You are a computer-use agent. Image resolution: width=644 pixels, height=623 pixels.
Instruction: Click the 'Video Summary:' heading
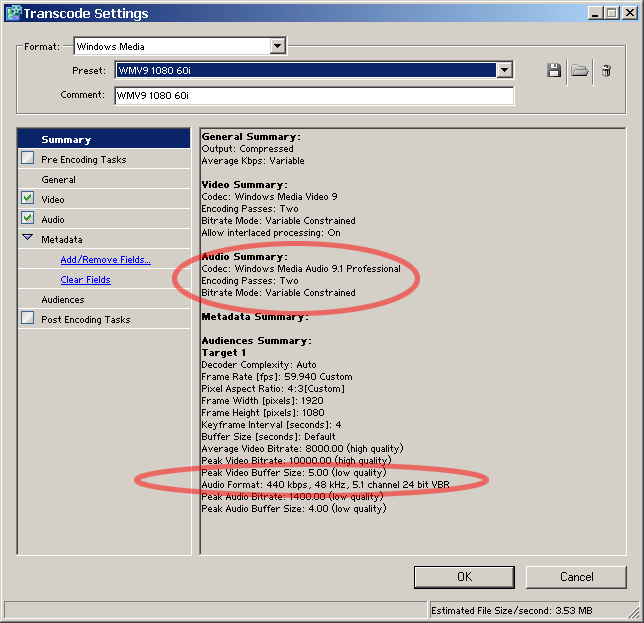coord(244,185)
